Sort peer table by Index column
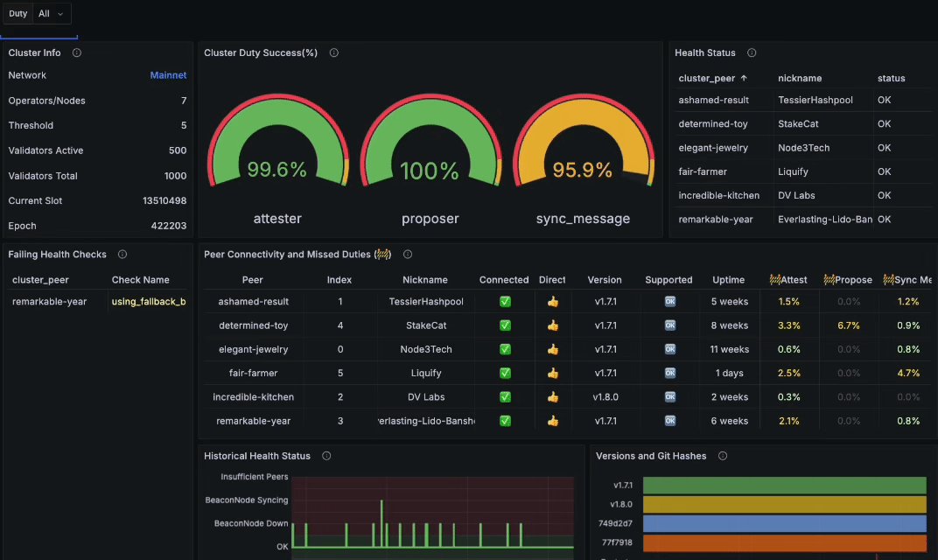 (339, 280)
